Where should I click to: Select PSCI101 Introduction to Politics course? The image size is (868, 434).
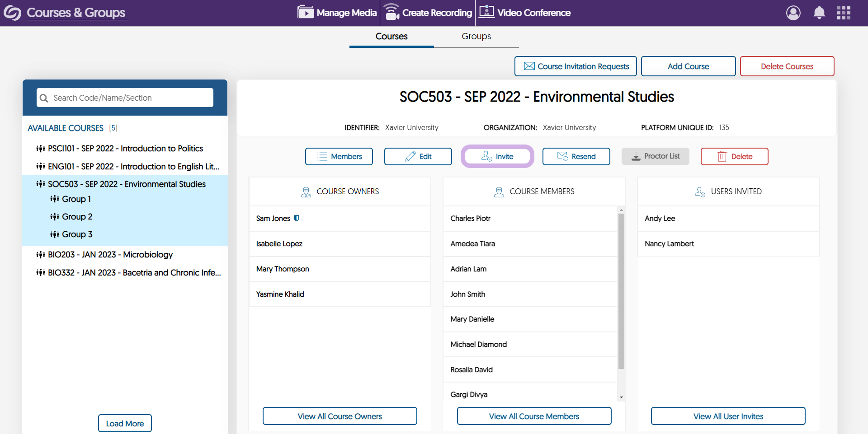125,149
